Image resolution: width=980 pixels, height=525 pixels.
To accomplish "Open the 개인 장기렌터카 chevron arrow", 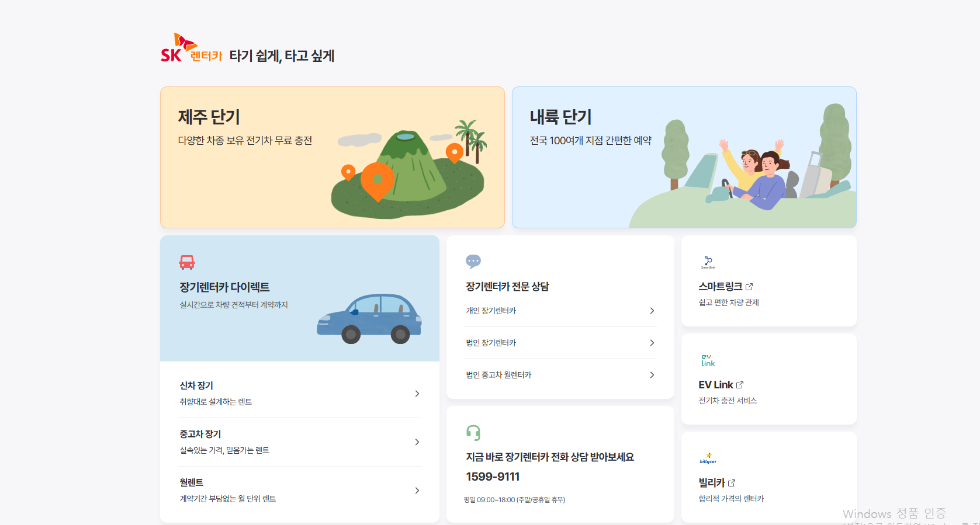I will pos(652,311).
